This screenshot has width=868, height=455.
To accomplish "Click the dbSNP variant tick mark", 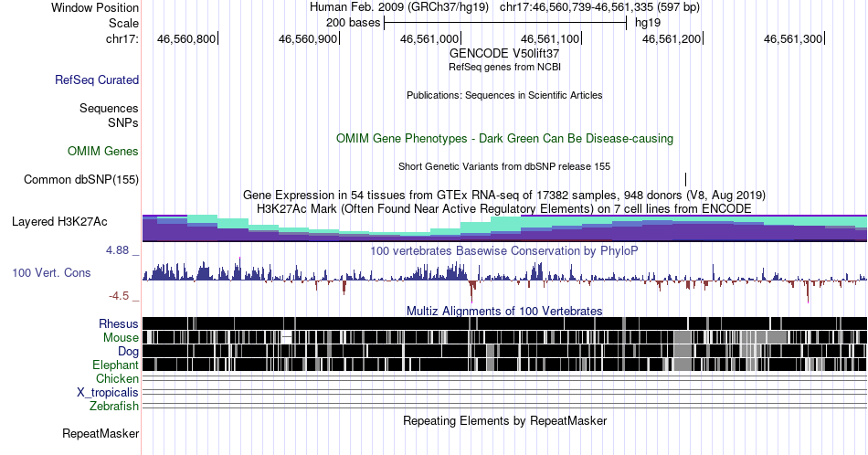I will [x=685, y=179].
